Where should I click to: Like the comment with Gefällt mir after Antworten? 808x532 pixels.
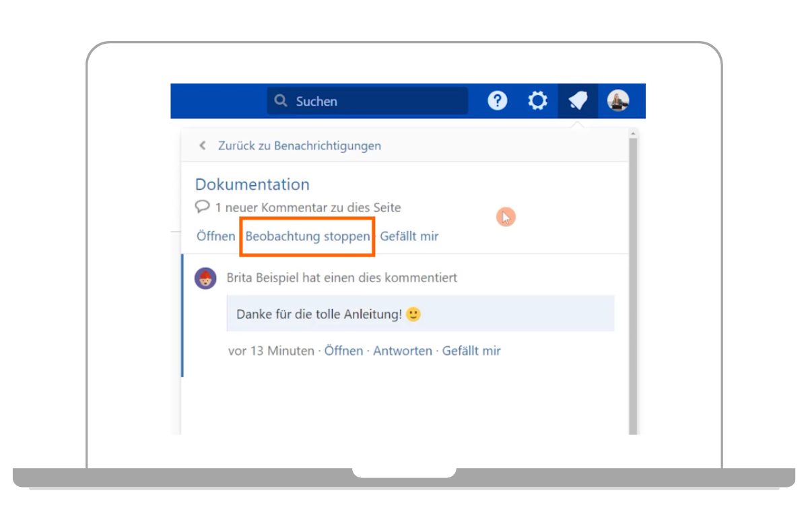coord(471,351)
